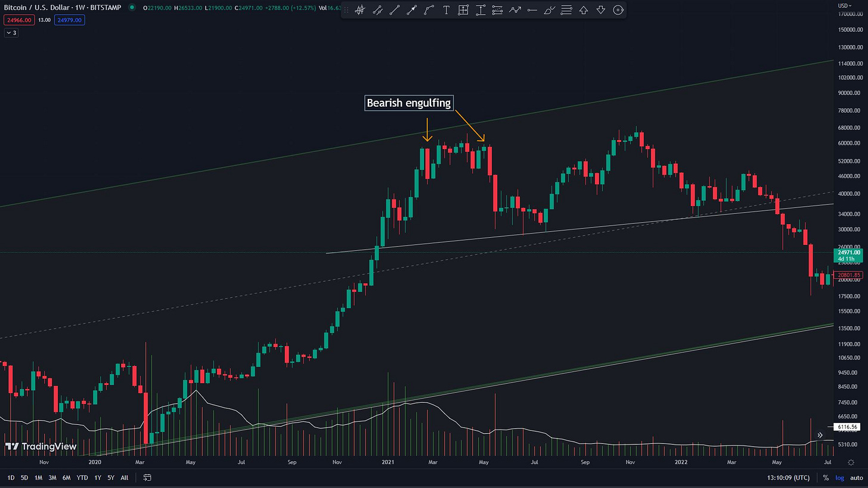Image resolution: width=868 pixels, height=488 pixels.
Task: Select the circular tool at toolbar end
Action: [x=618, y=10]
